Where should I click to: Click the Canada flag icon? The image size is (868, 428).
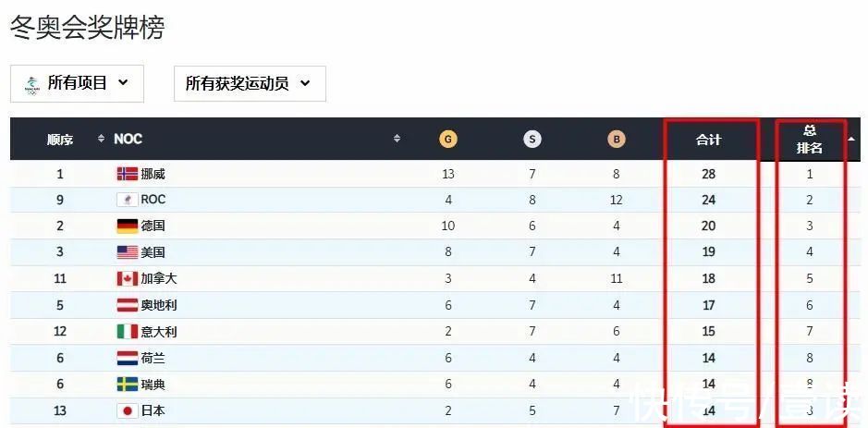pyautogui.click(x=127, y=278)
